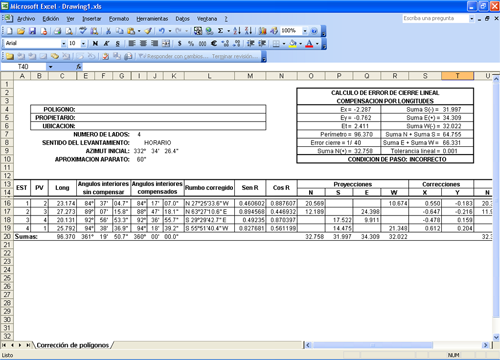Open the font size 10 dropdown
The height and width of the screenshot is (360, 500).
pyautogui.click(x=83, y=43)
